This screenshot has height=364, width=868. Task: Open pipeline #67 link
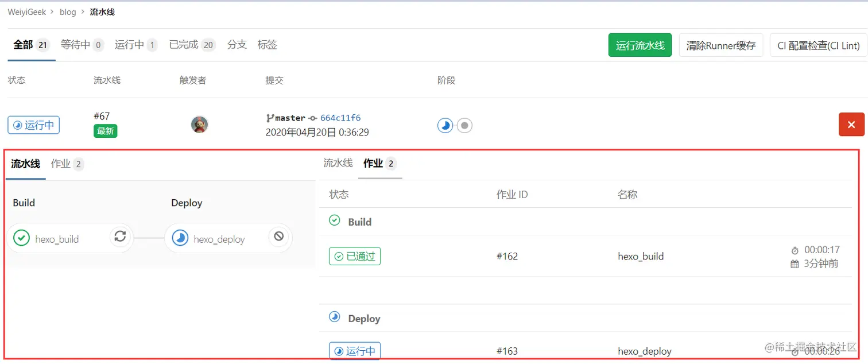102,117
